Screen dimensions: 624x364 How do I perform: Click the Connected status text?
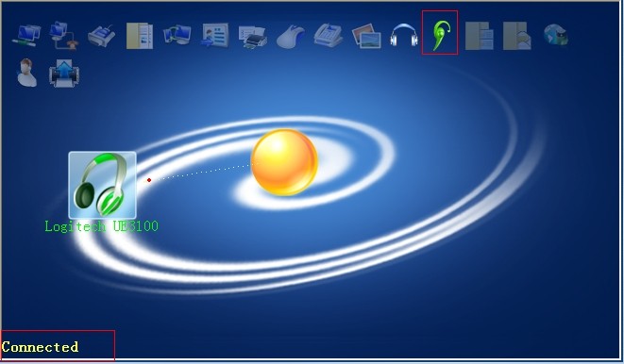coord(40,347)
